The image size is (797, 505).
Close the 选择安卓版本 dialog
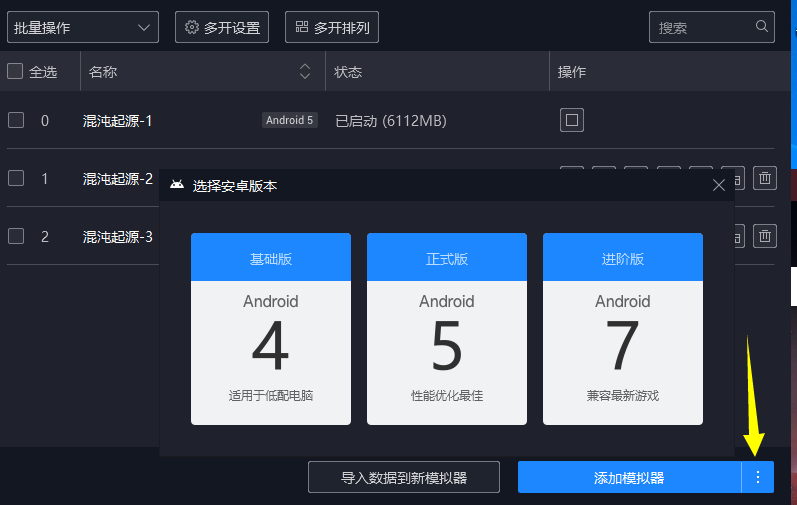coord(719,185)
